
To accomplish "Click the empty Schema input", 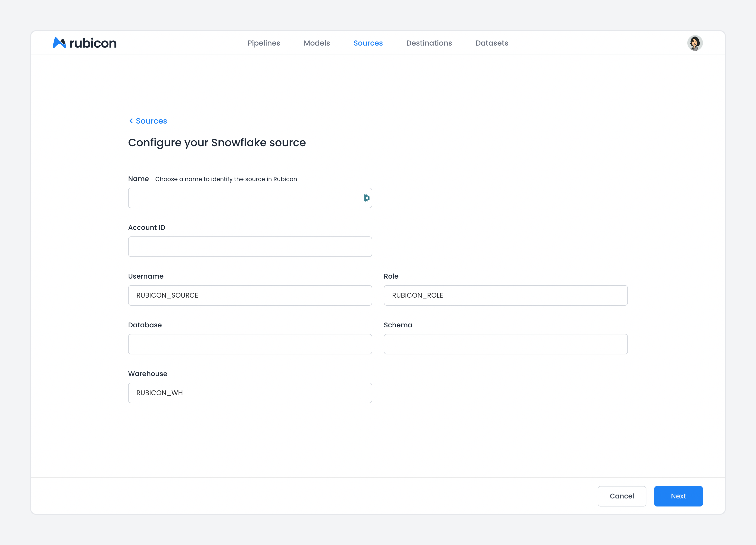I will tap(506, 344).
